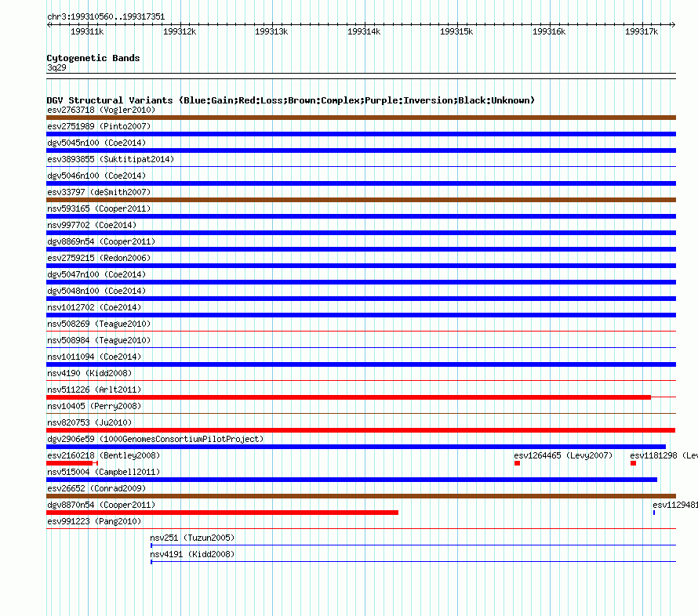Click the blue bar for dgv2906e59
The width and height of the screenshot is (698, 616).
[x=356, y=447]
